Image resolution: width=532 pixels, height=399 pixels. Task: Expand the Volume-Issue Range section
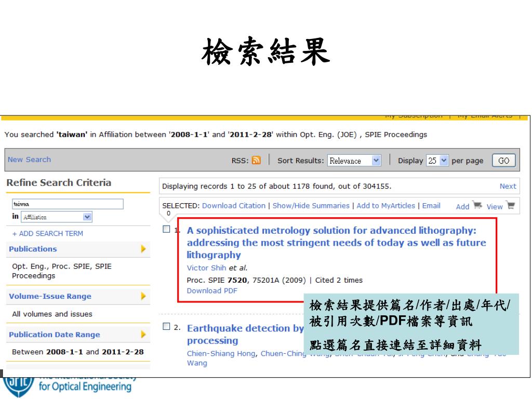[143, 296]
